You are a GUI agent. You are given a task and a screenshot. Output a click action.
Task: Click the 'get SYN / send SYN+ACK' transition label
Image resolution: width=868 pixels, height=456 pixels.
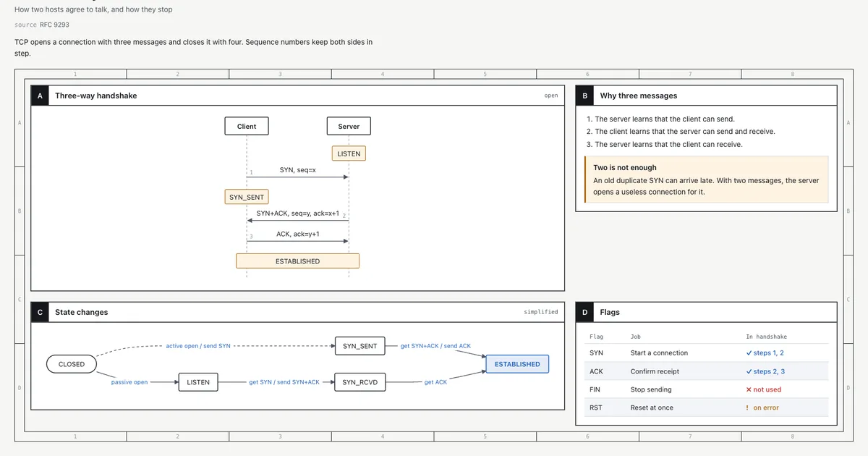click(284, 382)
